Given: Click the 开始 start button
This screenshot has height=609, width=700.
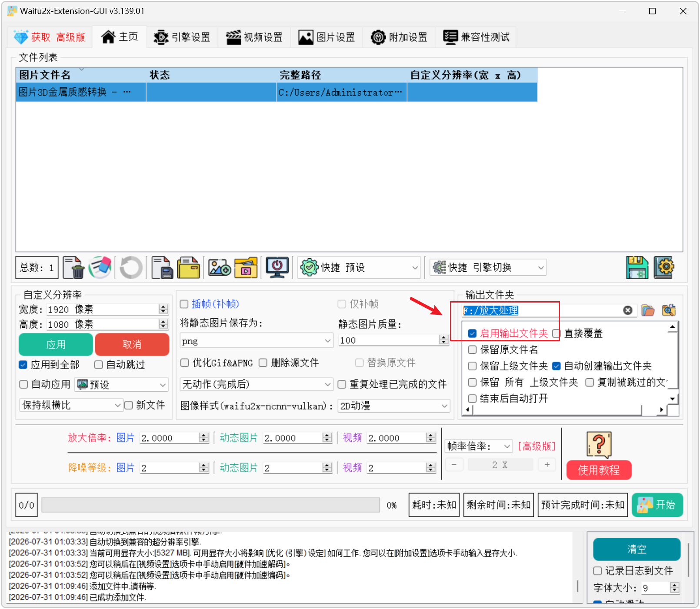Looking at the screenshot, I should pos(657,505).
